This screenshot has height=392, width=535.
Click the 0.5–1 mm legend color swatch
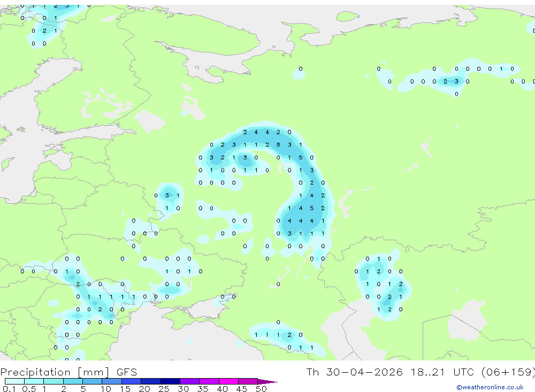click(34, 381)
